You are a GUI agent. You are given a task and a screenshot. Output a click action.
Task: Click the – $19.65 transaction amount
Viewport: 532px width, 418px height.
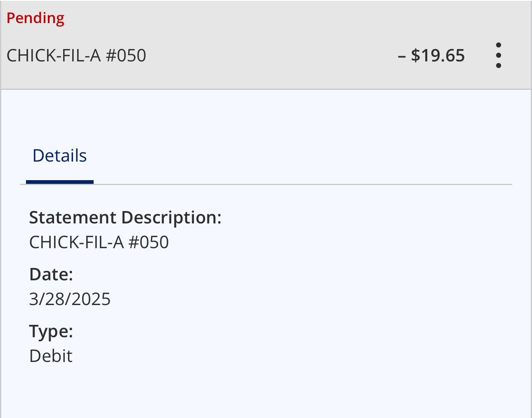[x=431, y=56]
